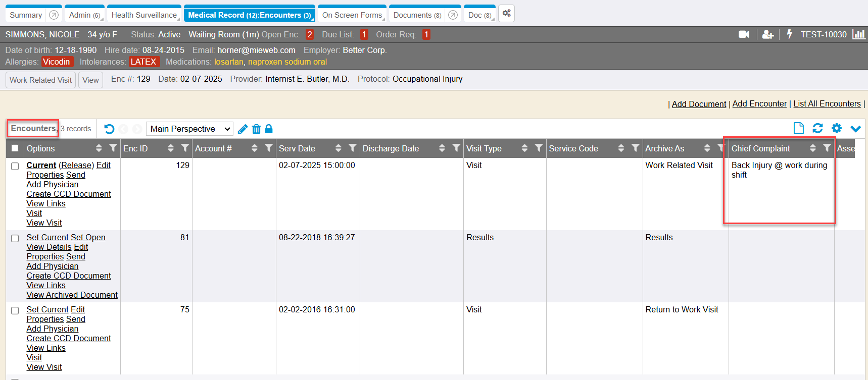
Task: Click the blue pencil edit perspective icon
Action: (243, 129)
